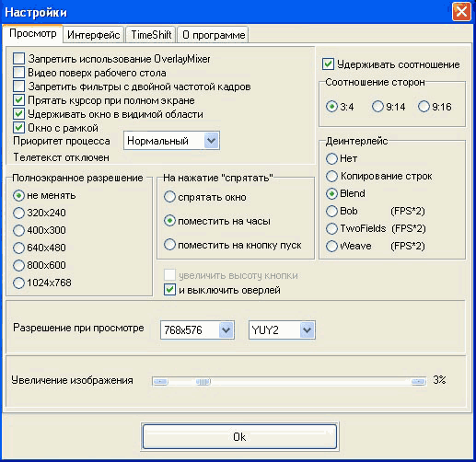Viewport: 476px width, 462px height.
Task: Select the Просмотр tab
Action: pos(33,33)
